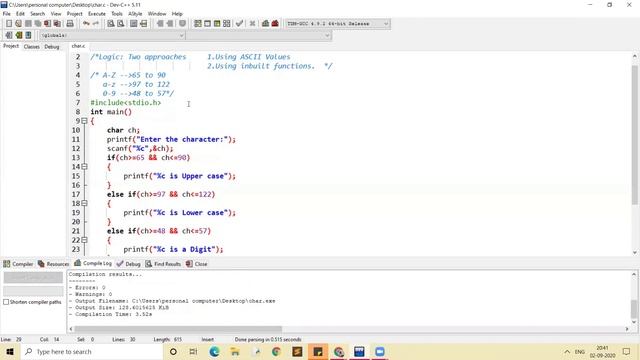Viewport: 640px width, 360px height.
Task: Create a new source file from toolbar
Action: point(9,24)
